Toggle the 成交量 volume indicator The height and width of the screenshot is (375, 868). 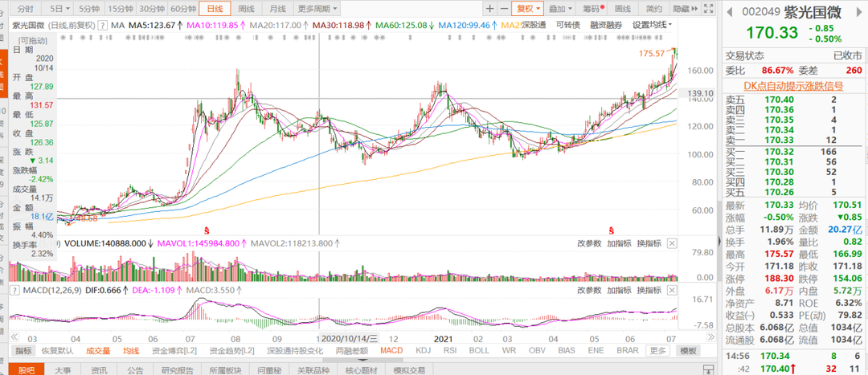point(98,351)
